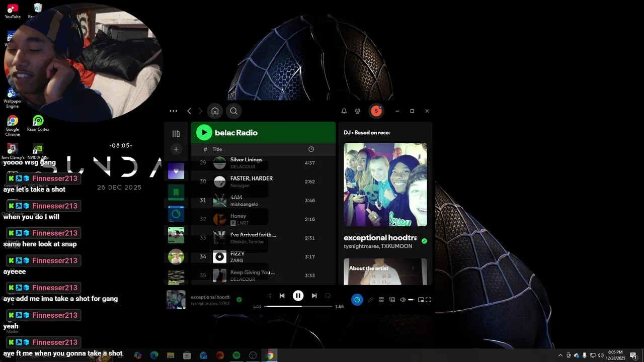Enter Spotify full screen view

tap(429, 300)
